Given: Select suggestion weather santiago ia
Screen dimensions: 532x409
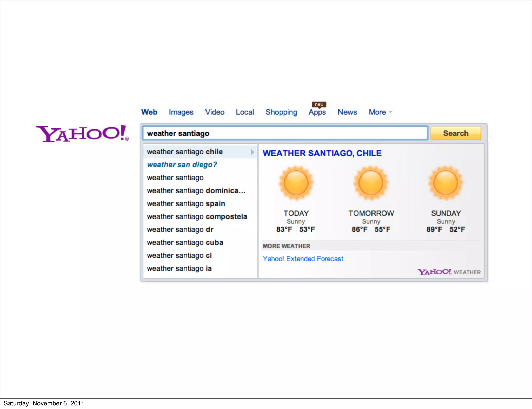Looking at the screenshot, I should (200, 269).
